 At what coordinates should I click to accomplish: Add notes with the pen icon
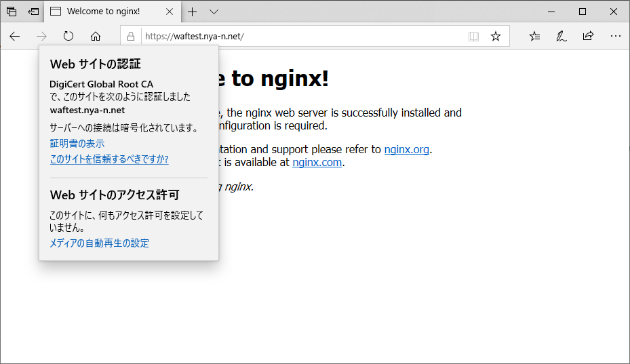click(562, 36)
